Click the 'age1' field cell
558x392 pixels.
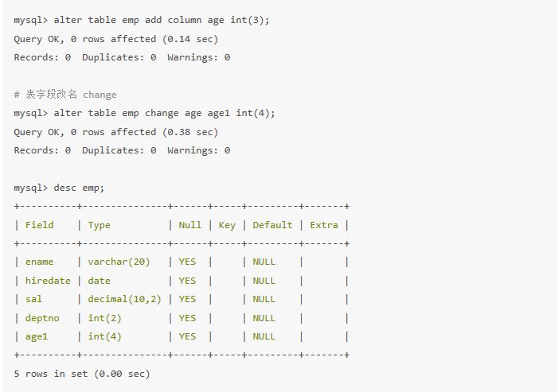pyautogui.click(x=37, y=336)
